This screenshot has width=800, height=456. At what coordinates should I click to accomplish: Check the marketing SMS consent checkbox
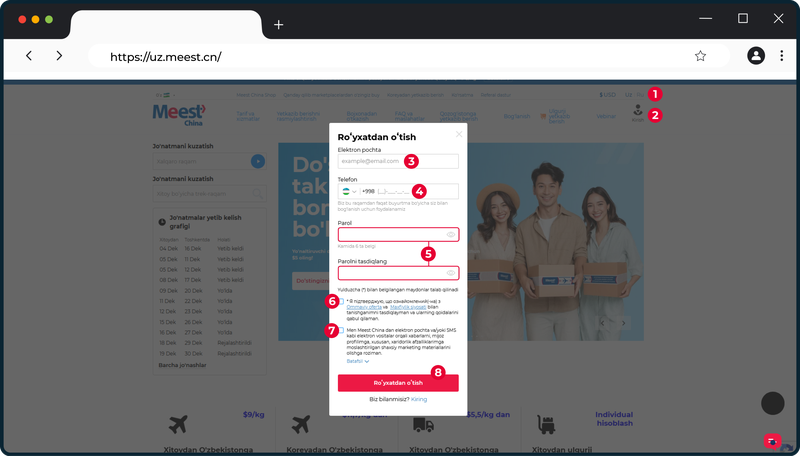pyautogui.click(x=341, y=330)
